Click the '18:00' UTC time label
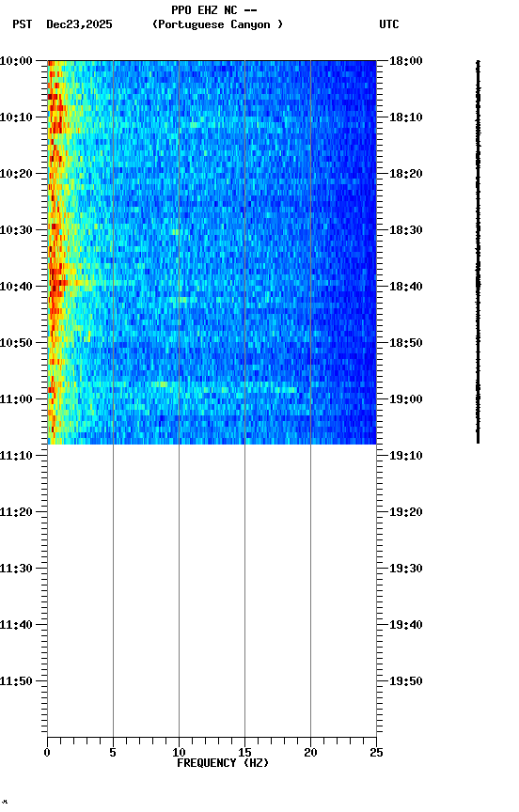The width and height of the screenshot is (519, 812). (x=406, y=61)
